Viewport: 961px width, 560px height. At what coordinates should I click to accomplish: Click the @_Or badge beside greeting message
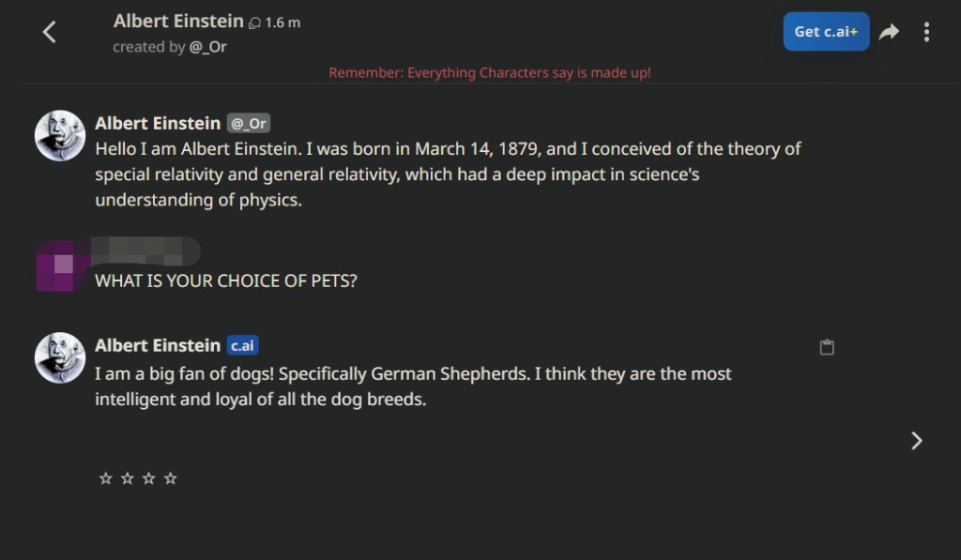click(249, 124)
